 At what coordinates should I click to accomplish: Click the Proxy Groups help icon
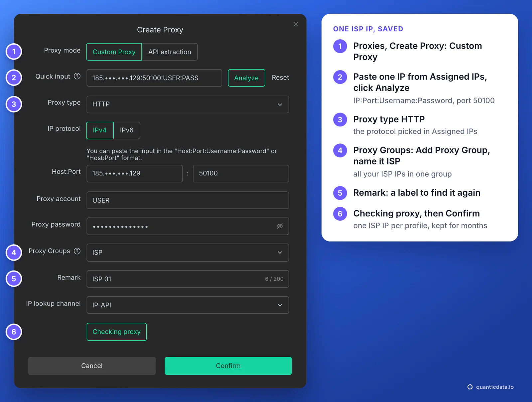77,251
